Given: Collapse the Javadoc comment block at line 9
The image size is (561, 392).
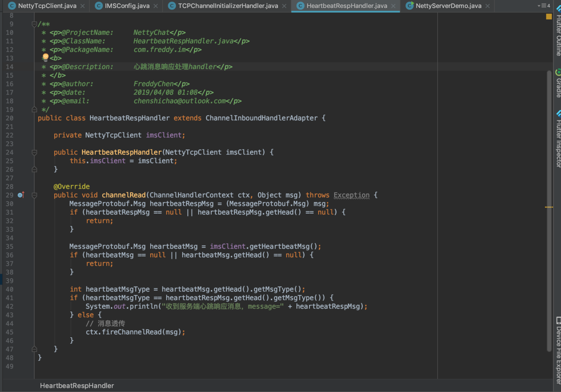Looking at the screenshot, I should pyautogui.click(x=34, y=24).
